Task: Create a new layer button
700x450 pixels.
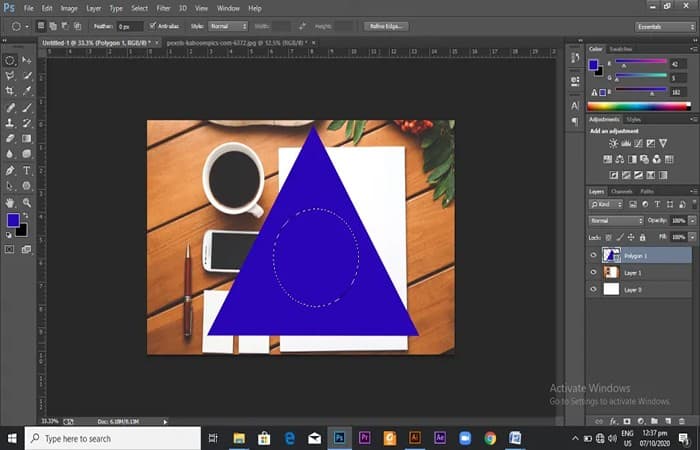Action: click(668, 421)
